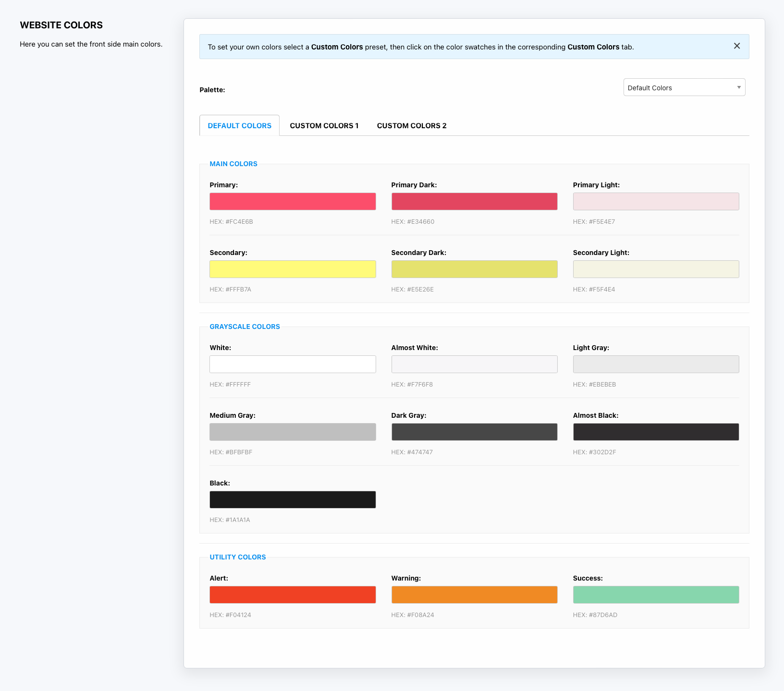The image size is (784, 691).
Task: Click the Light Gray swatch
Action: click(656, 364)
